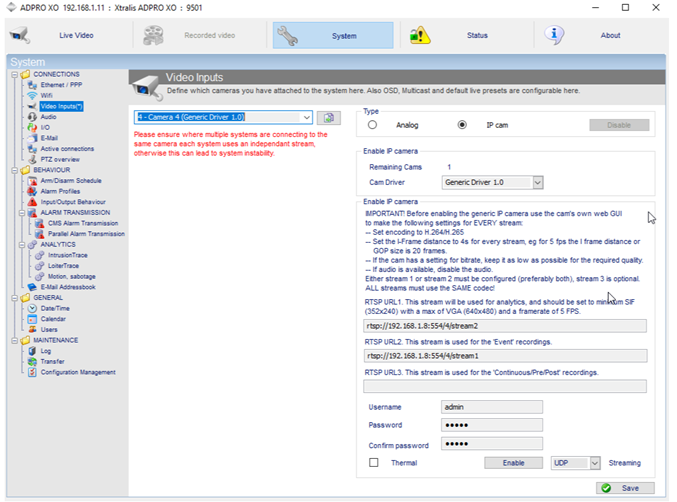The width and height of the screenshot is (677, 502).
Task: Select Ethernet / PPP tree item label
Action: click(61, 85)
